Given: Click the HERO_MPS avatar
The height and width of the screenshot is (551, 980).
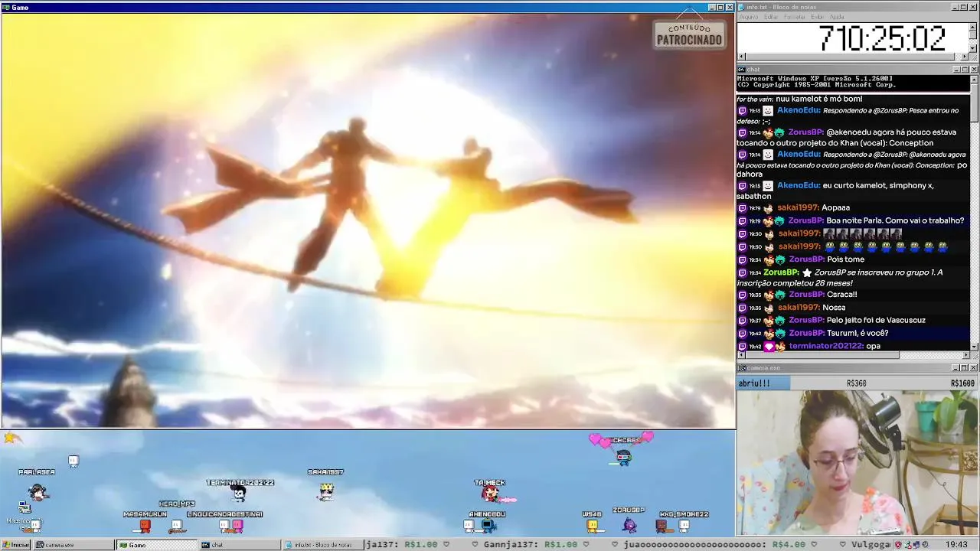Looking at the screenshot, I should click(177, 526).
